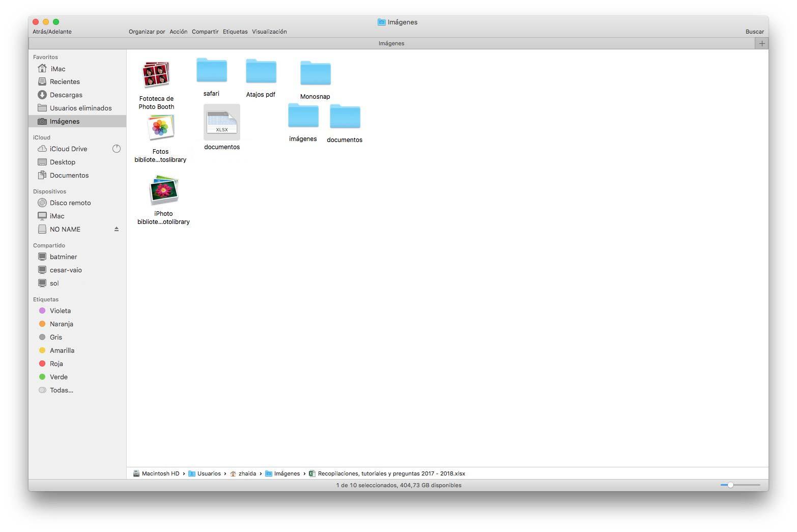Image resolution: width=797 pixels, height=532 pixels.
Task: Select the XLSX documentos file icon
Action: pyautogui.click(x=221, y=121)
